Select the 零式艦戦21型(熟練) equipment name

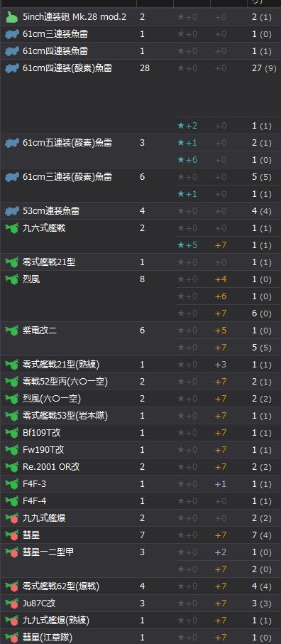(61, 365)
